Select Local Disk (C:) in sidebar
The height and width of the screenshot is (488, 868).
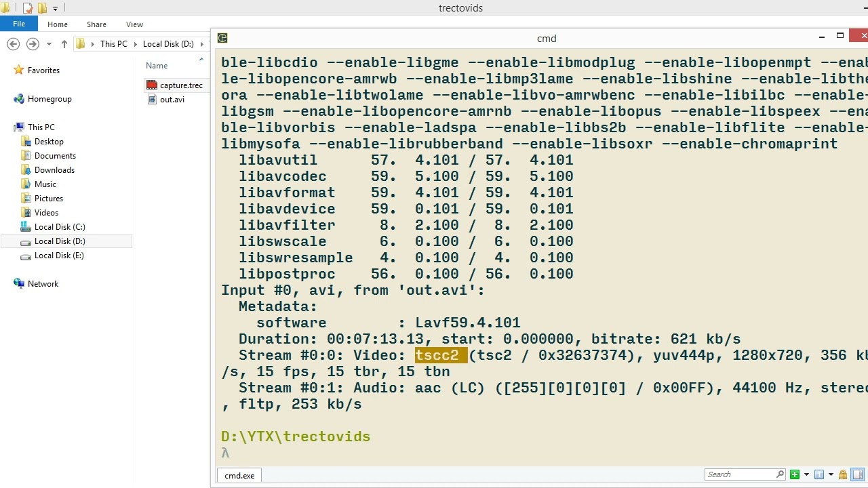point(60,227)
